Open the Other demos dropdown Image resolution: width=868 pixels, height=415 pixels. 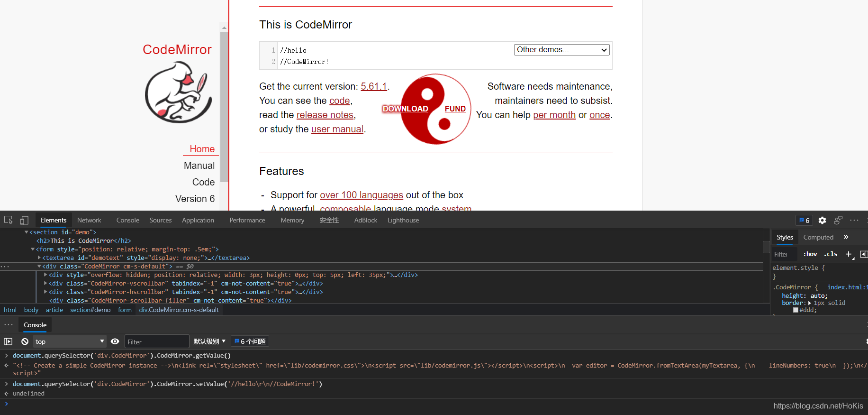click(x=562, y=50)
